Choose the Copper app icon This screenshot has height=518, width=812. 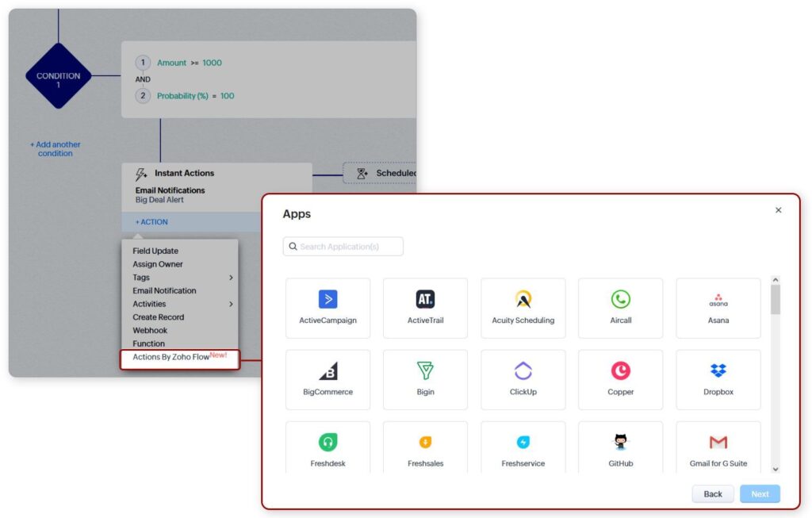(x=620, y=371)
